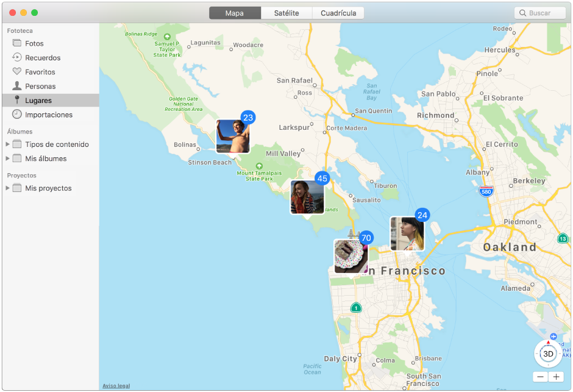
Task: Expand the Tipos de contenido section
Action: pos(7,144)
